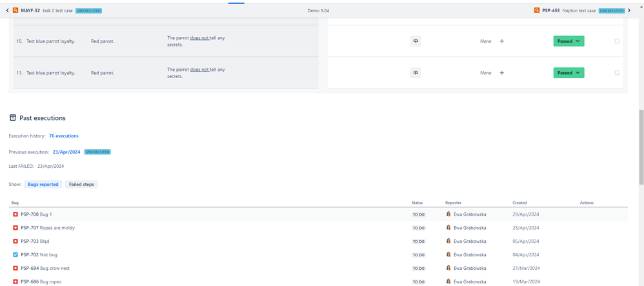644x286 pixels.
Task: Click the vertical page scrollbar
Action: [641, 147]
